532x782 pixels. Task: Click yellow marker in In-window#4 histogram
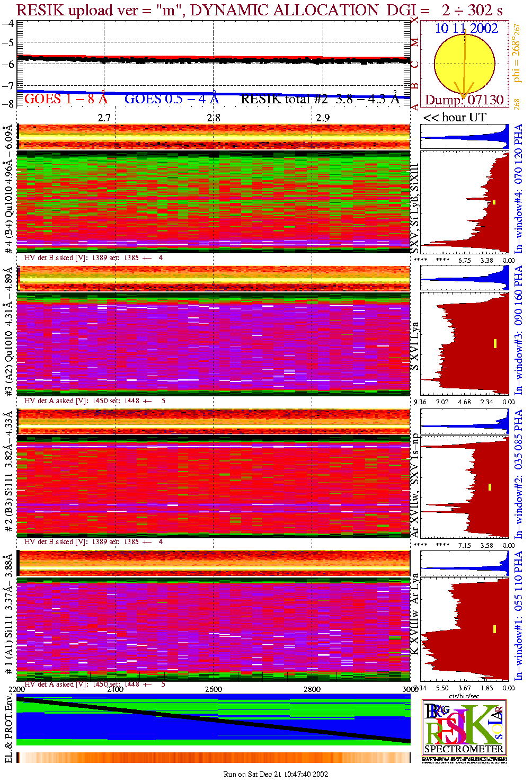pyautogui.click(x=494, y=202)
